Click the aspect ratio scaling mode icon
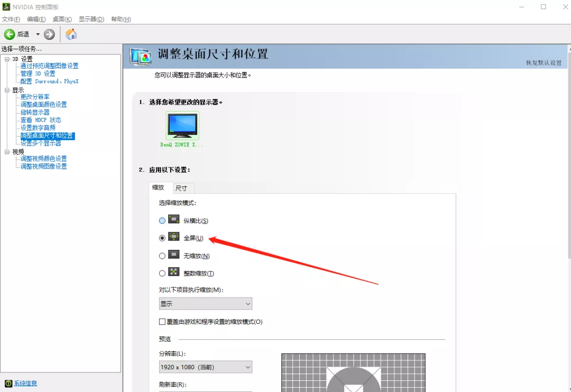The width and height of the screenshot is (571, 392). click(174, 219)
